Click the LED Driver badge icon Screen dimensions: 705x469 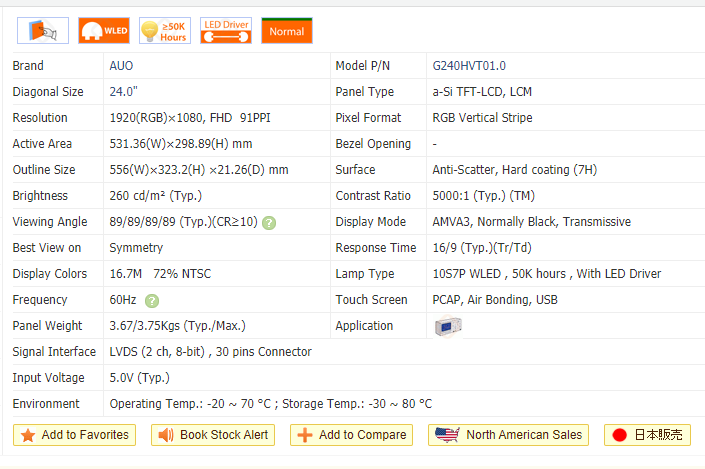click(x=225, y=31)
